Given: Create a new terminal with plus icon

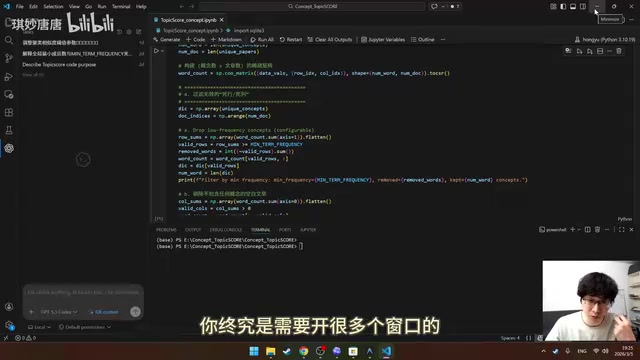Looking at the screenshot, I should [x=572, y=230].
